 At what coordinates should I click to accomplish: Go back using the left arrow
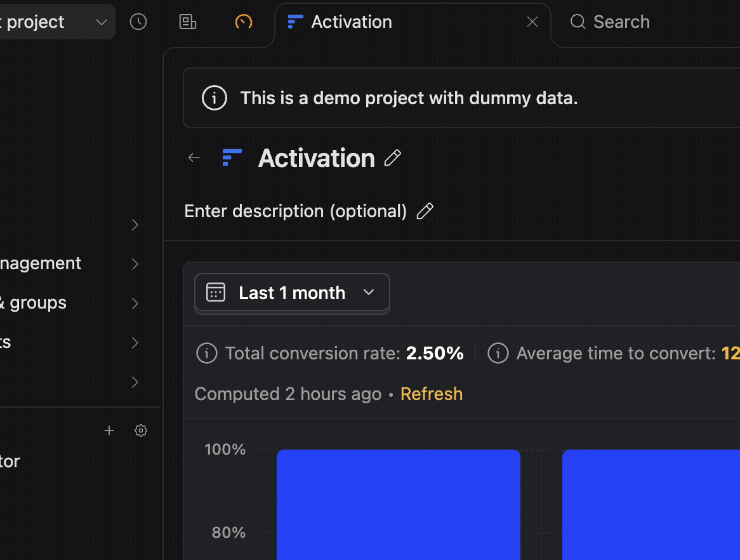click(x=194, y=157)
